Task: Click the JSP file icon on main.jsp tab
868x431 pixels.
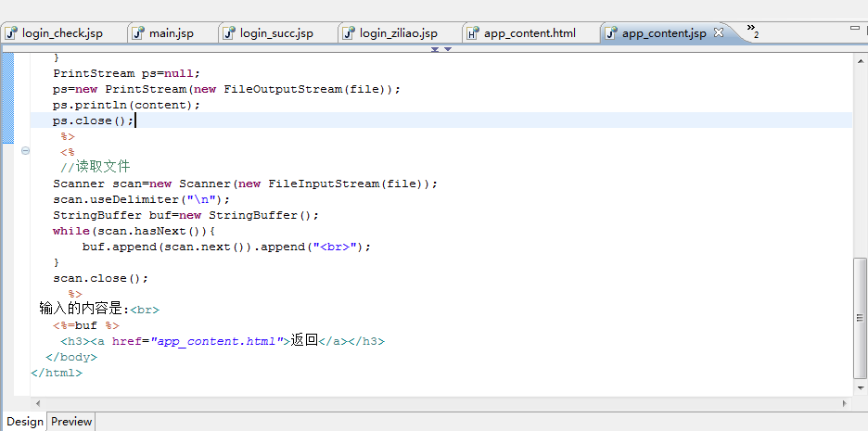Action: point(138,33)
